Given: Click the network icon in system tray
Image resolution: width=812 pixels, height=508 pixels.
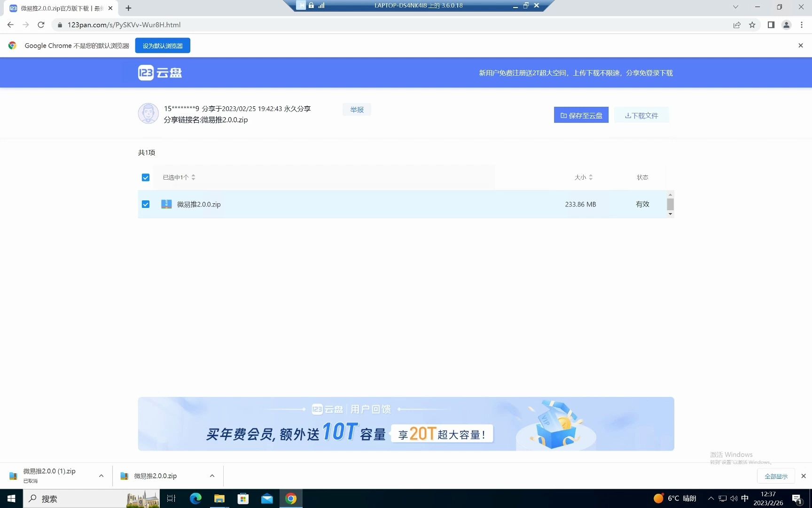Looking at the screenshot, I should pos(722,499).
